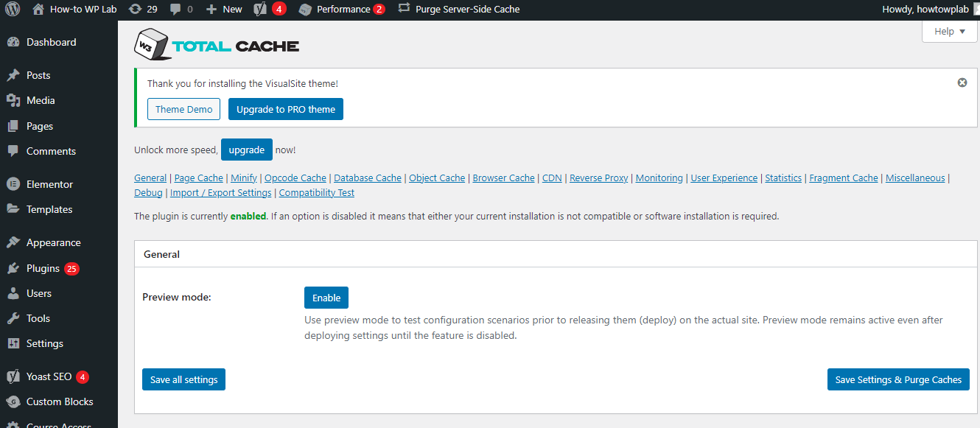
Task: Click the W3 Total Cache logo
Action: coord(217,44)
